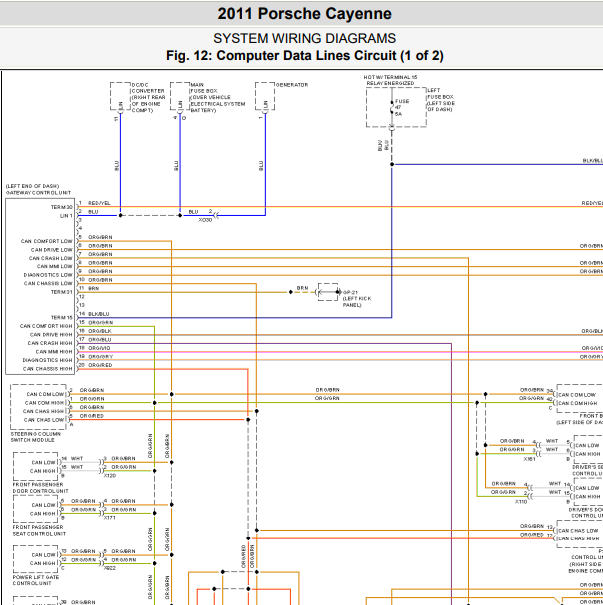Select the "BRN" wire label at pin 11

[93, 289]
